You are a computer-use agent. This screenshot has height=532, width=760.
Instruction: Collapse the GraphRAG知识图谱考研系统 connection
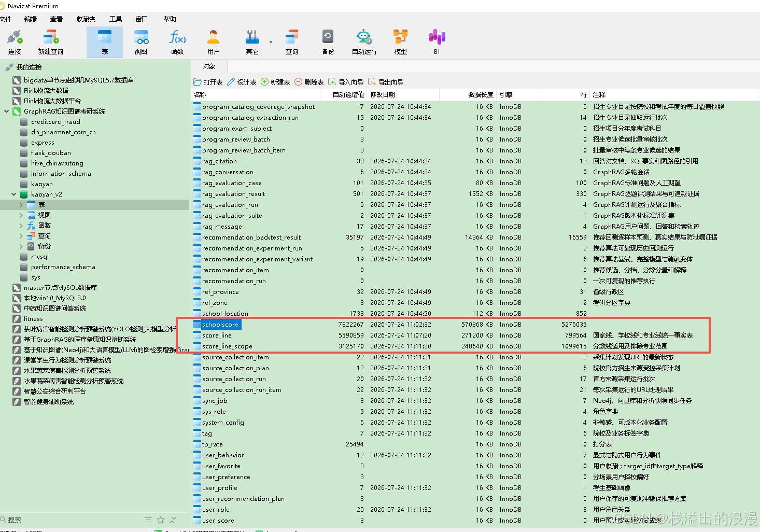[x=6, y=111]
